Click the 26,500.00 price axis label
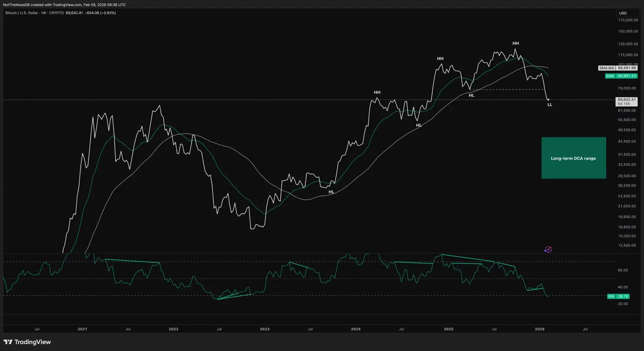The width and height of the screenshot is (644, 351). (x=627, y=186)
